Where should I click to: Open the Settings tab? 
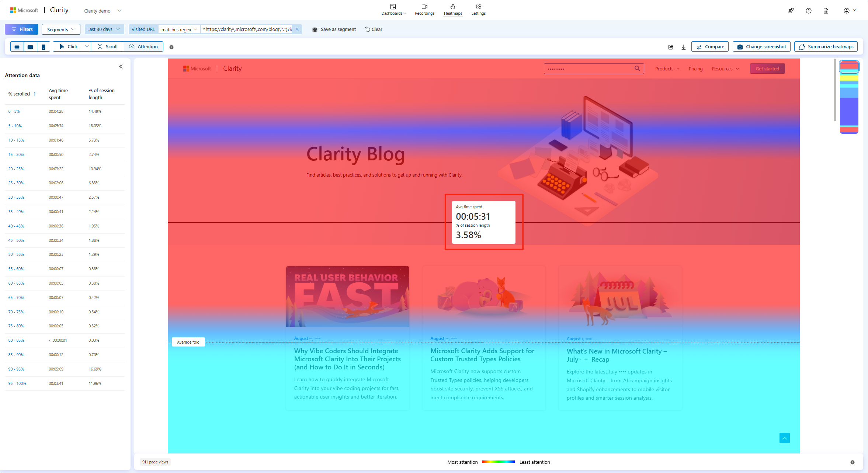click(x=479, y=10)
